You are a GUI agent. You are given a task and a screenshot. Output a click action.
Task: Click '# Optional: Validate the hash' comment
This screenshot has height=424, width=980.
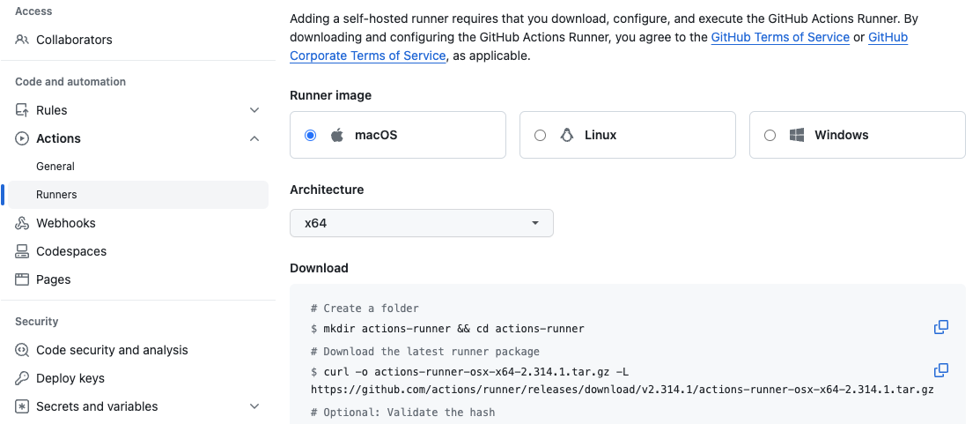tap(402, 413)
